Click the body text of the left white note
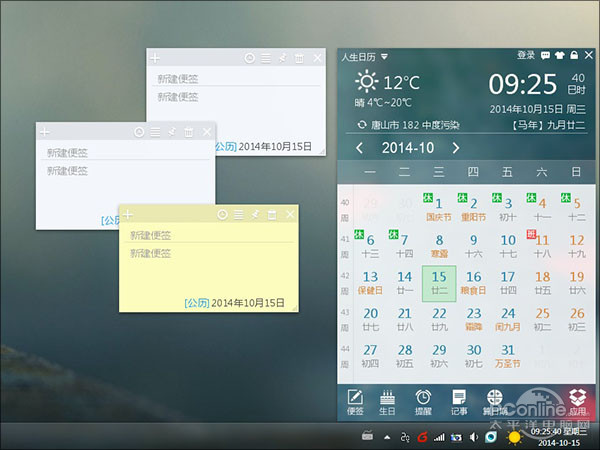This screenshot has width=600, height=450. [67, 171]
